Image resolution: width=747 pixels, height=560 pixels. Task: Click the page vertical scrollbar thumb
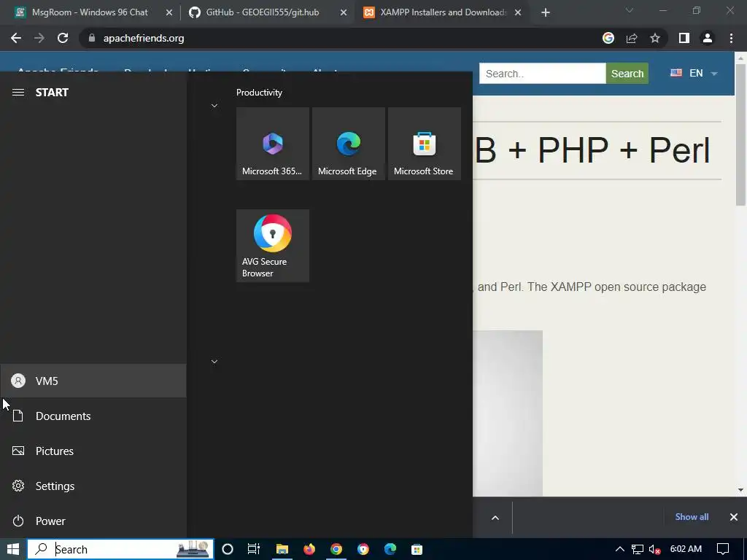[x=740, y=134]
